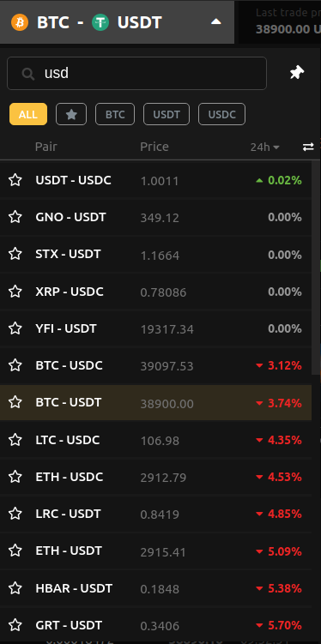Screen dimensions: 321x644
Task: Click the Bitcoin logo in the header
Action: 20,21
